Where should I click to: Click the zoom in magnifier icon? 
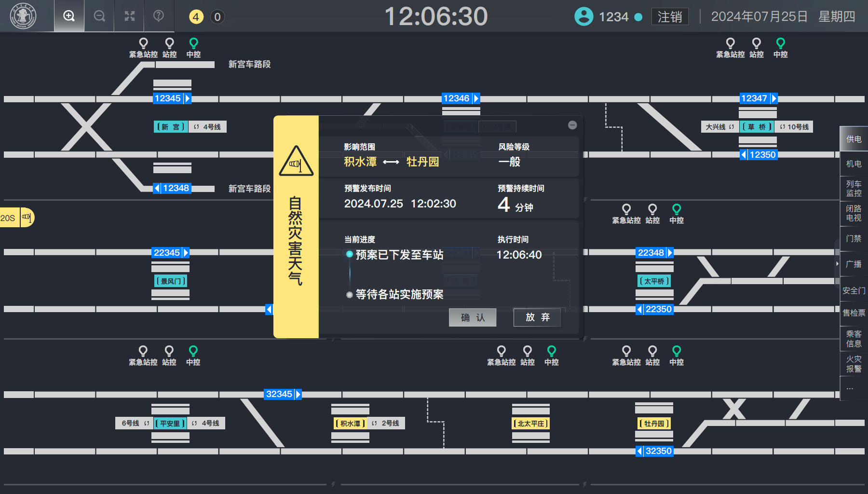(69, 16)
